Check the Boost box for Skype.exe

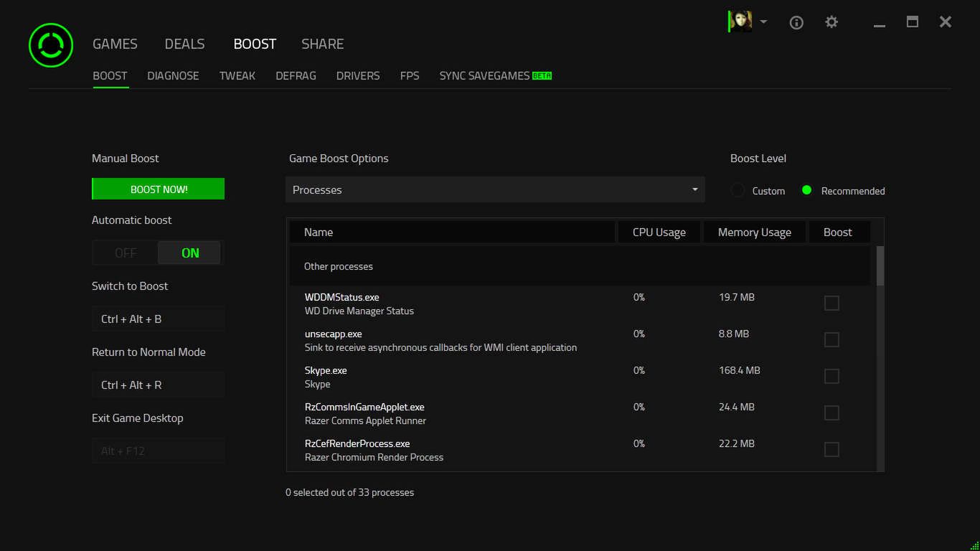click(x=831, y=376)
